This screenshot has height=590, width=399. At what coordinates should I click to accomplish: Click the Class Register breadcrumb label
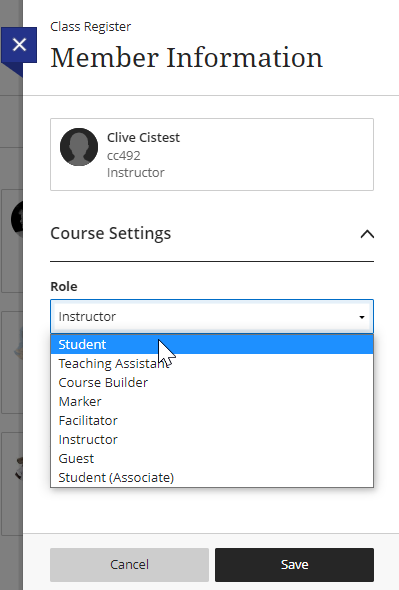[x=90, y=27]
